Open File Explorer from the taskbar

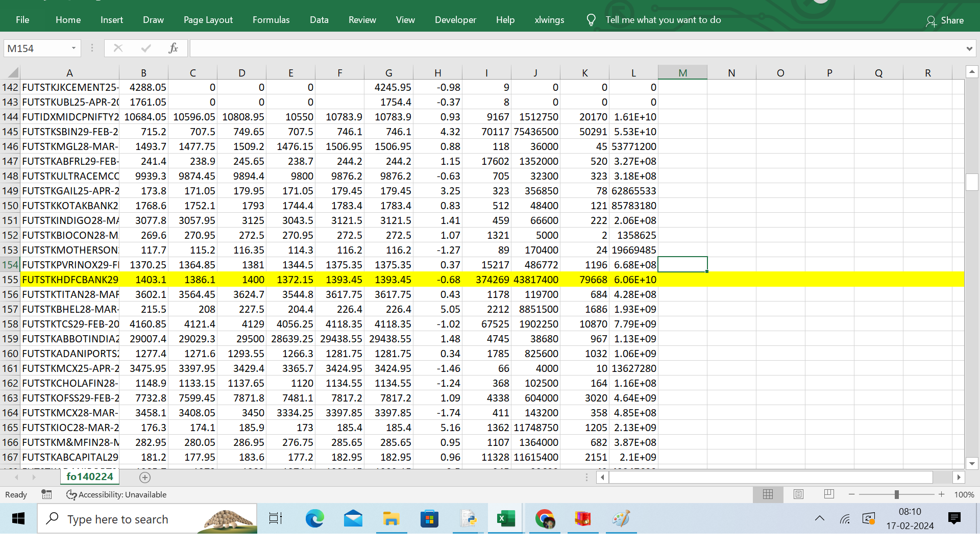[391, 519]
